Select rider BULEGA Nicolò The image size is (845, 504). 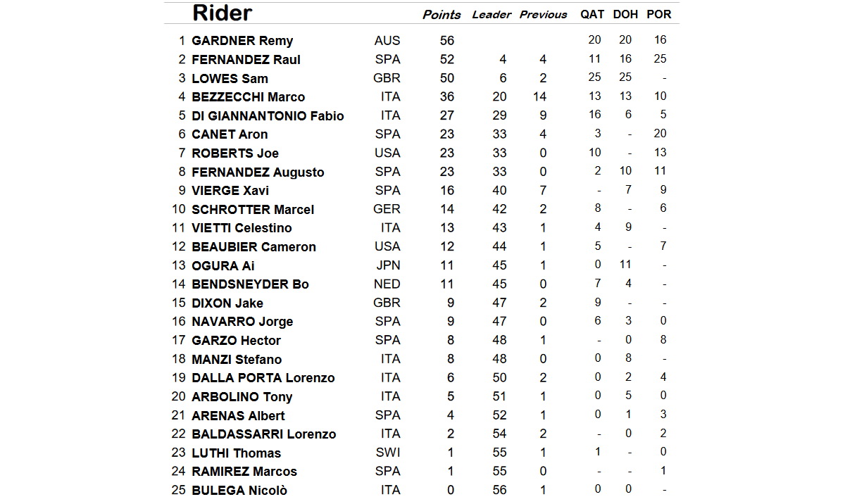point(239,491)
